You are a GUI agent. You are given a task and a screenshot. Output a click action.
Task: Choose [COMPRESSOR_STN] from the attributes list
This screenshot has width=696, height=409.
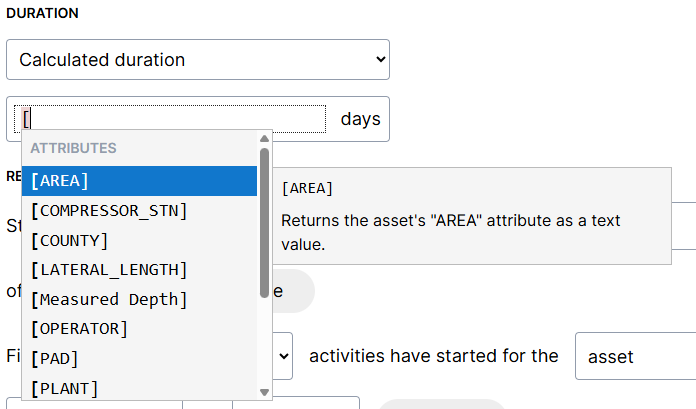pyautogui.click(x=139, y=211)
